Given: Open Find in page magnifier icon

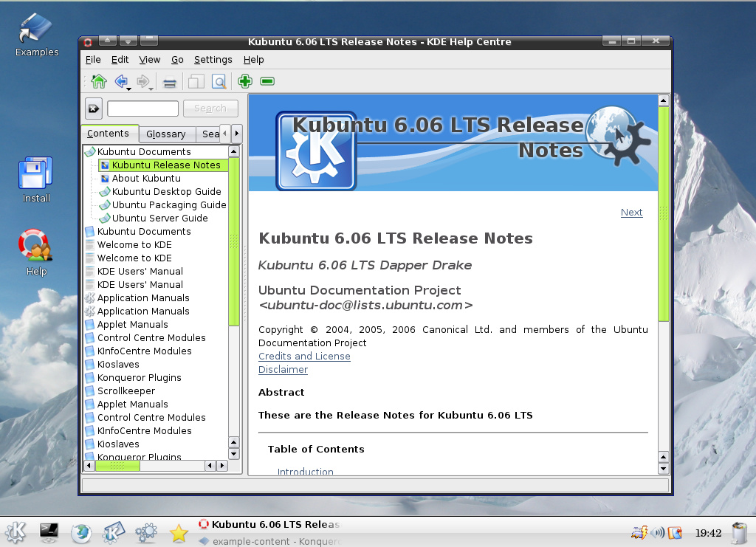Looking at the screenshot, I should (219, 81).
